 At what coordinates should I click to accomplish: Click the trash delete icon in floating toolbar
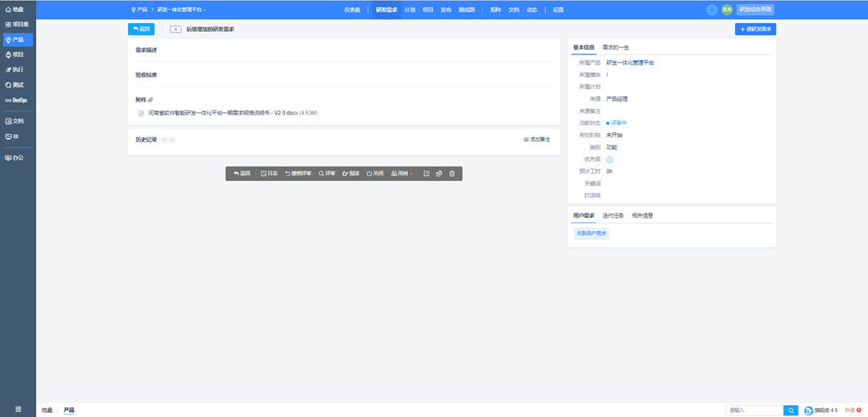452,174
